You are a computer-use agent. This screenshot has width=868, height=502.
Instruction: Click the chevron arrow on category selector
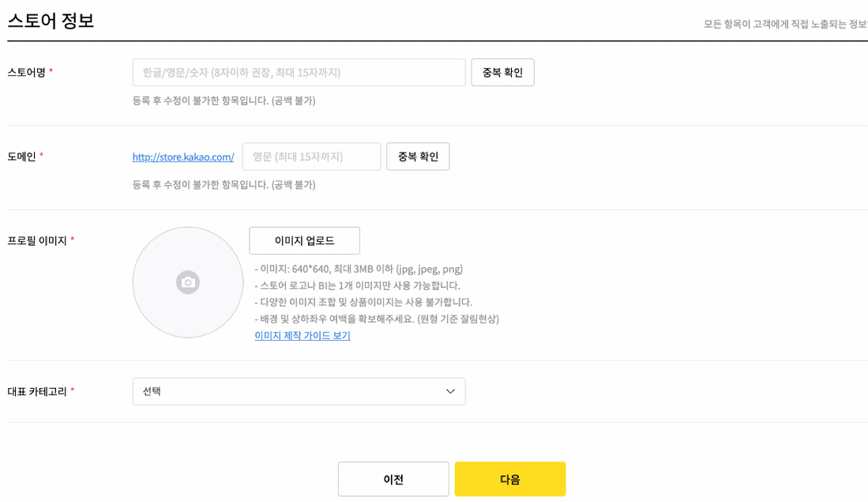point(449,391)
